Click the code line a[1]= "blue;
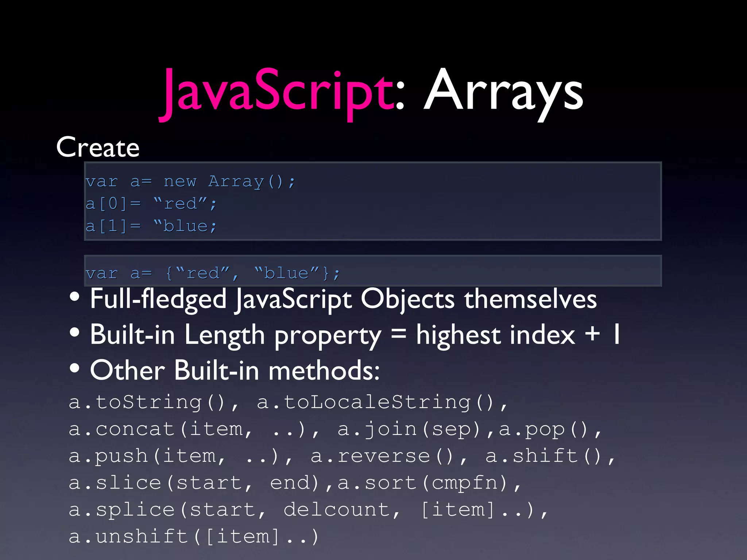747x560 pixels. point(151,226)
